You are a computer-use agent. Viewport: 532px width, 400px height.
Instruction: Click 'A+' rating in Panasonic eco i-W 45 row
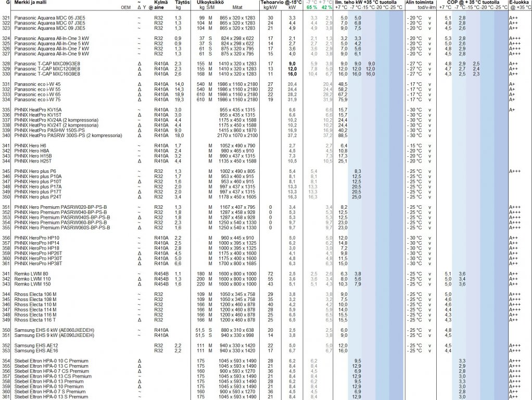point(512,84)
